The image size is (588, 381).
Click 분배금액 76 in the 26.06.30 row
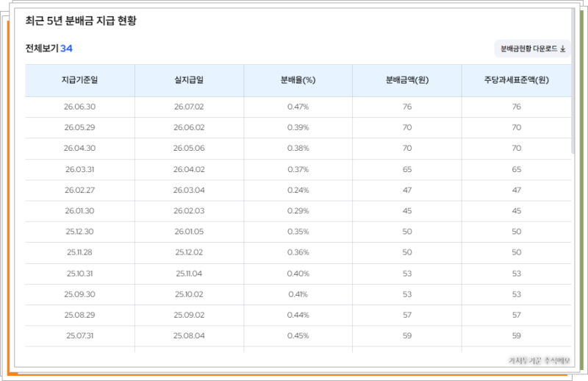click(407, 107)
